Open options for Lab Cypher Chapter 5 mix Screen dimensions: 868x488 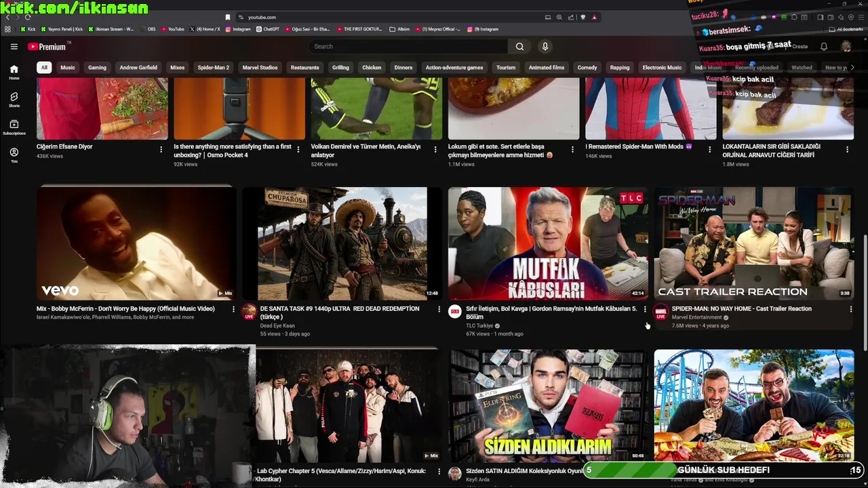point(439,471)
